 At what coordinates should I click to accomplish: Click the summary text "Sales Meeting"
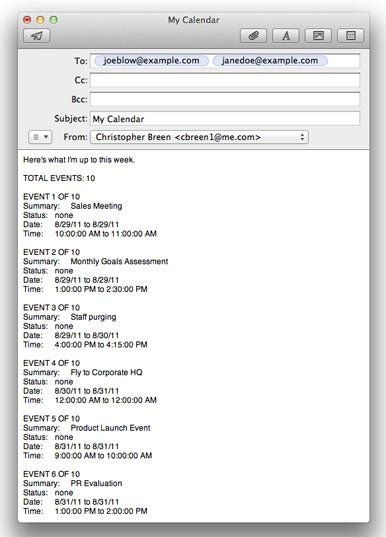pos(96,206)
